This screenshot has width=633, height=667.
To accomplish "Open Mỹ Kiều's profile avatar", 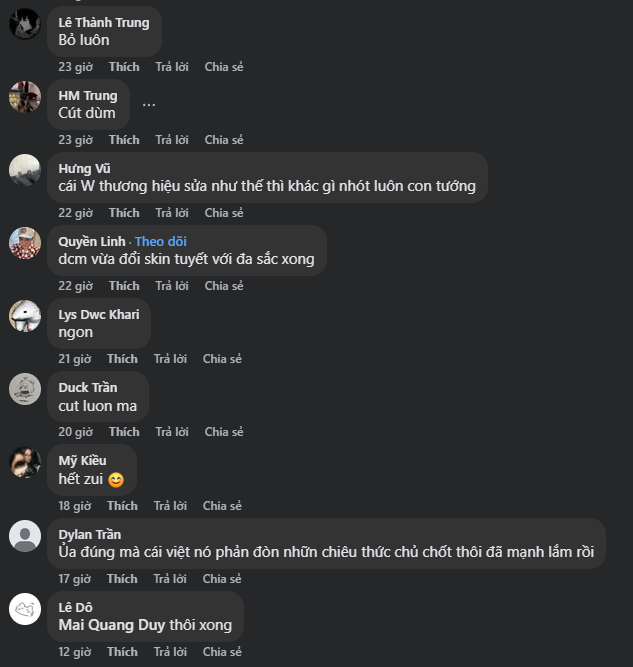I will (25, 462).
